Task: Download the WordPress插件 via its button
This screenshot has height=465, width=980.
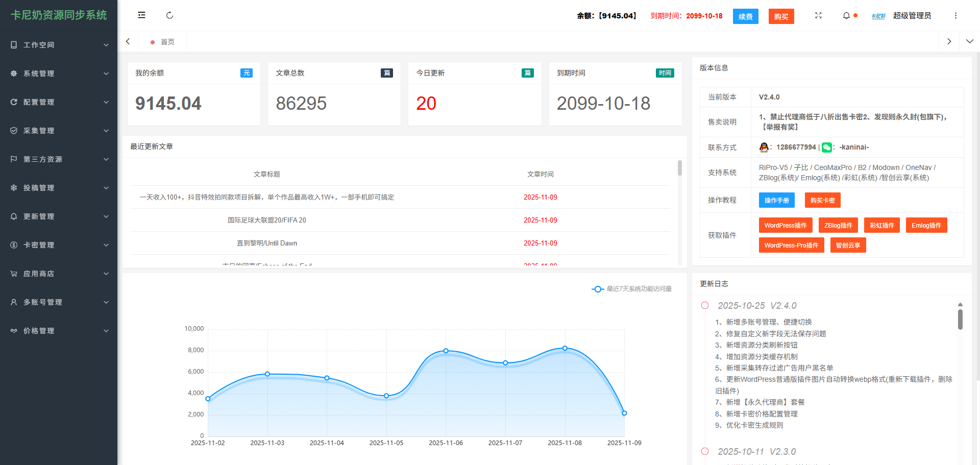Action: [x=785, y=225]
